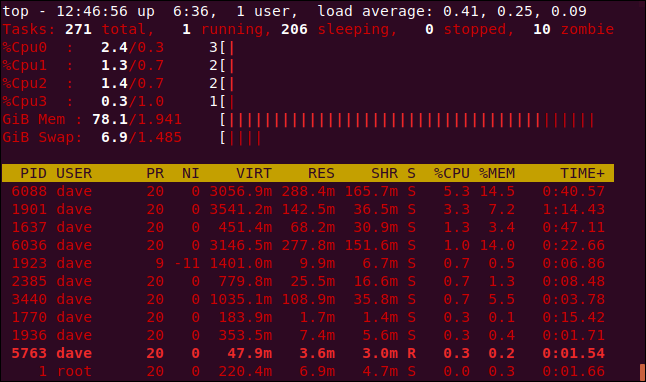646x382 pixels.
Task: Click the NI column header
Action: click(191, 173)
